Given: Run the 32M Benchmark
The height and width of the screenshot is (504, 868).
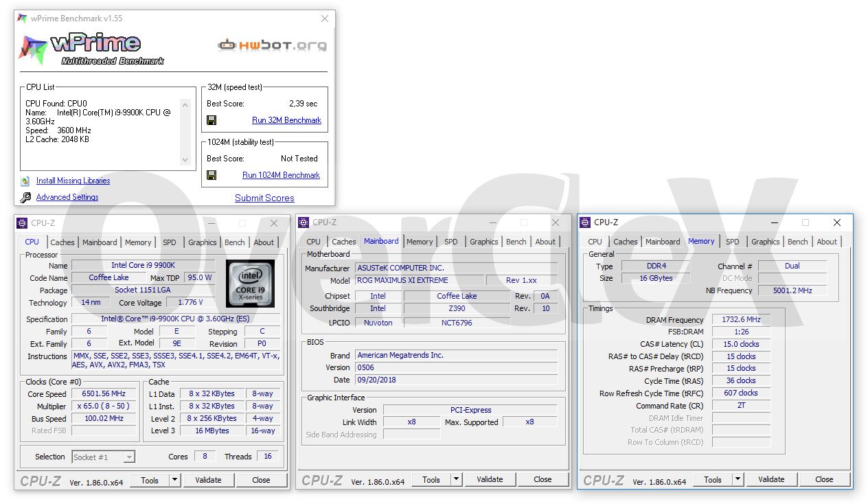Looking at the screenshot, I should pos(286,120).
